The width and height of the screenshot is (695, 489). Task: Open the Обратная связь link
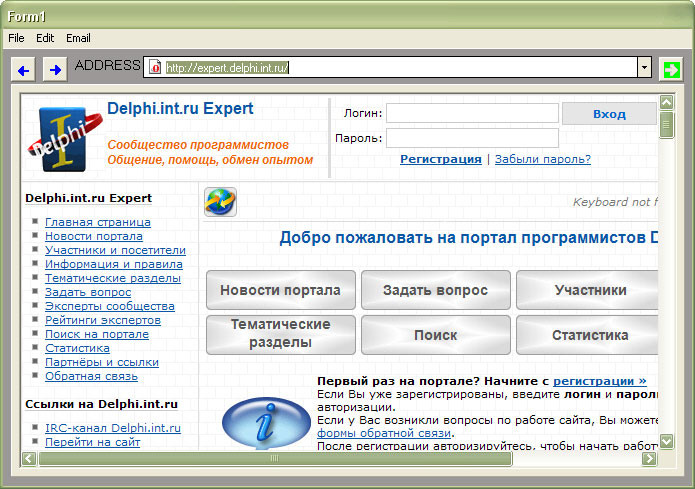(x=91, y=376)
